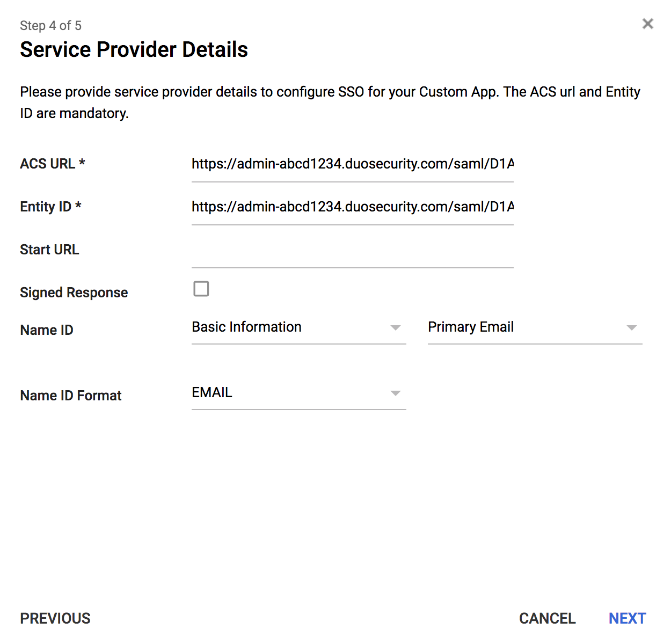Click the dropdown arrow beside Primary Email
The image size is (671, 644).
click(632, 327)
